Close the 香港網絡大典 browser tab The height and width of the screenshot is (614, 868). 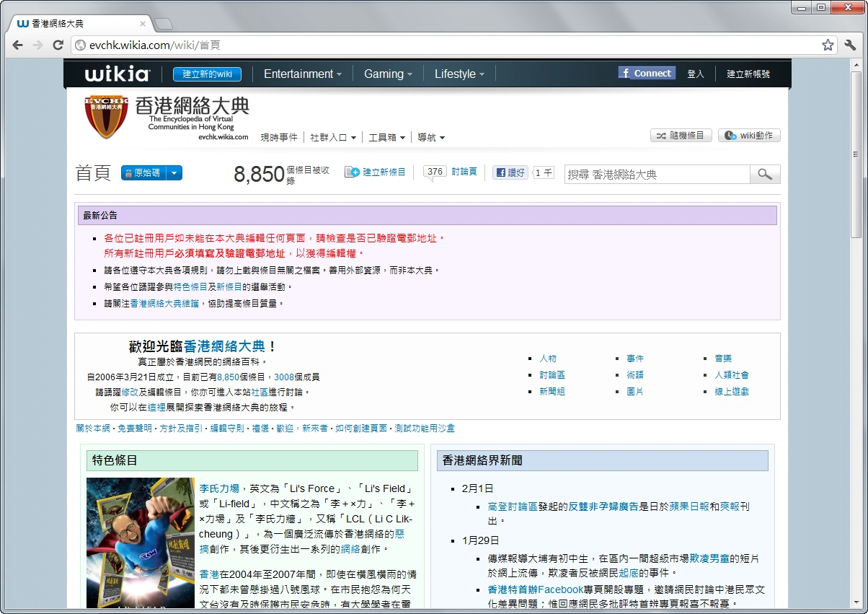coord(143,24)
